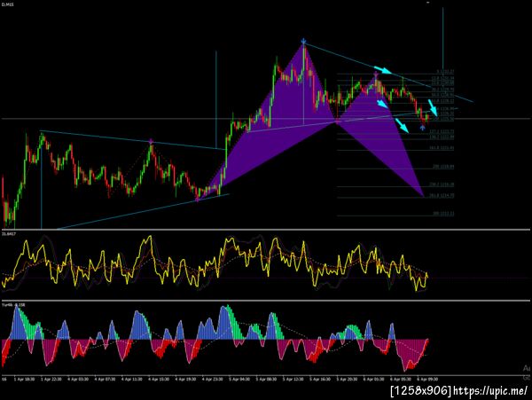Click the 5 Apr 20:30 time label
532x400 pixels.
click(x=347, y=379)
